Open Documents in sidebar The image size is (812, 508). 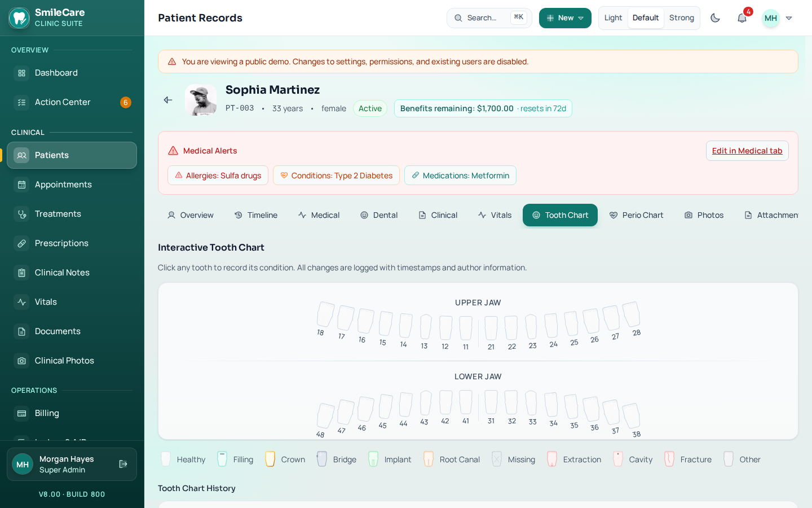pyautogui.click(x=72, y=331)
